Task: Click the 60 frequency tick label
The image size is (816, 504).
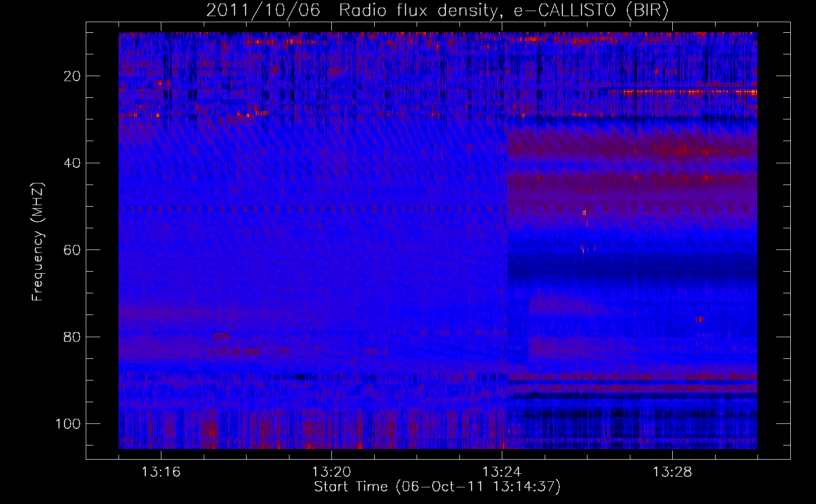Action: [x=73, y=250]
